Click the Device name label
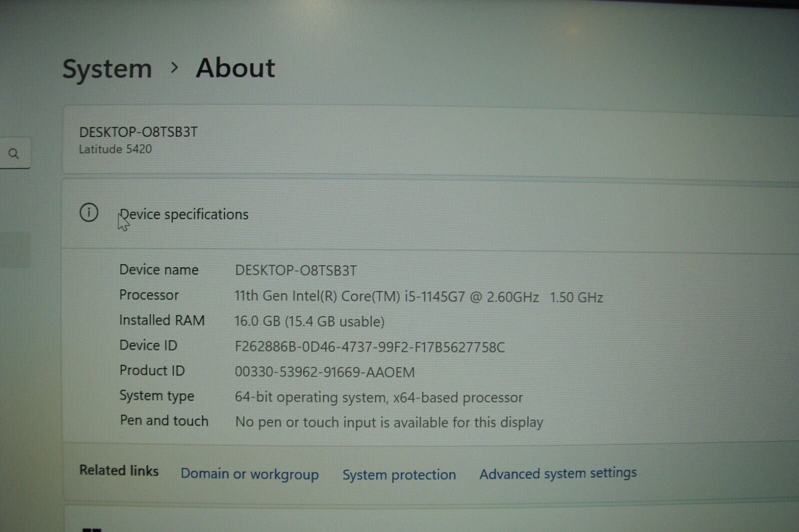799x532 pixels. (x=159, y=270)
